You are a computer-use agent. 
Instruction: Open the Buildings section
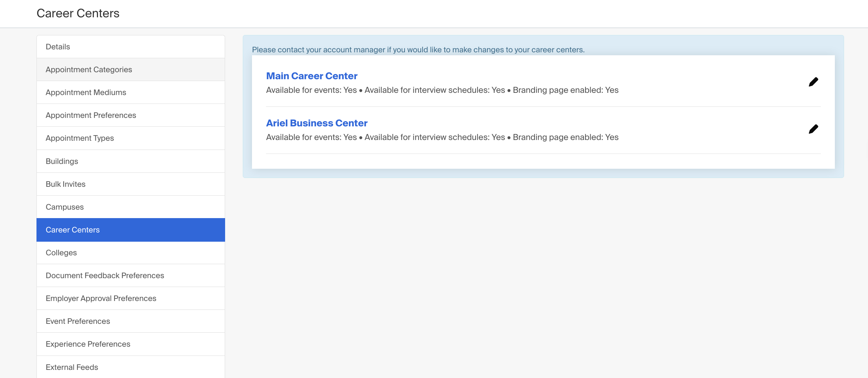(62, 161)
